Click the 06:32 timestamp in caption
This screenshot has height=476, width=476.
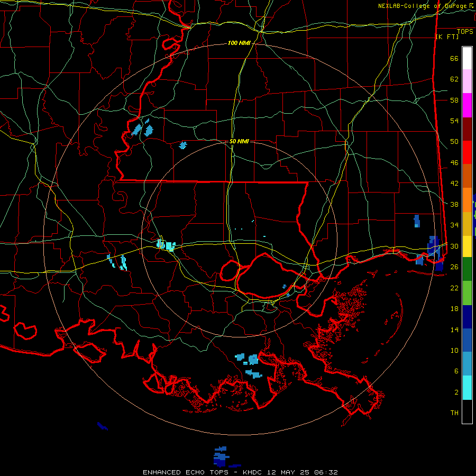(x=326, y=472)
